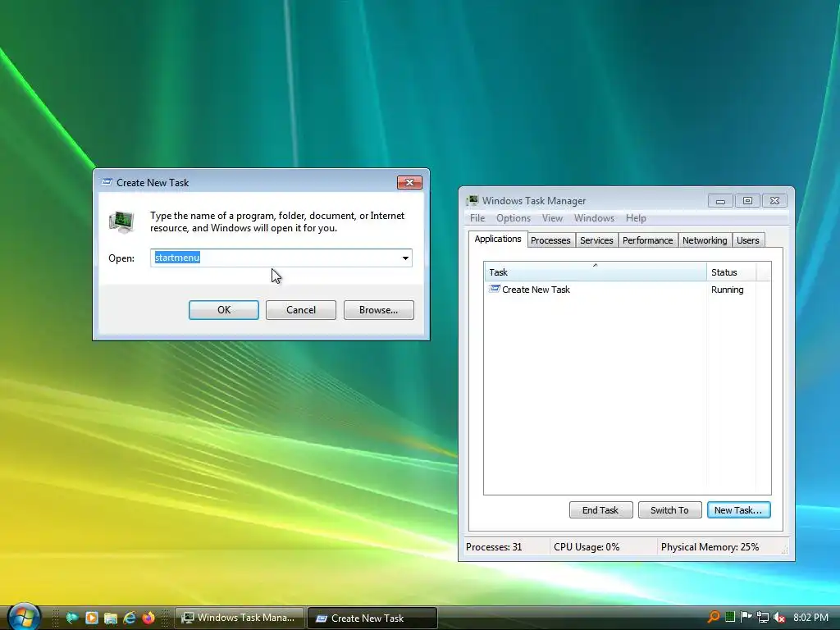The height and width of the screenshot is (630, 840).
Task: Click the muted volume tray icon
Action: (x=779, y=617)
